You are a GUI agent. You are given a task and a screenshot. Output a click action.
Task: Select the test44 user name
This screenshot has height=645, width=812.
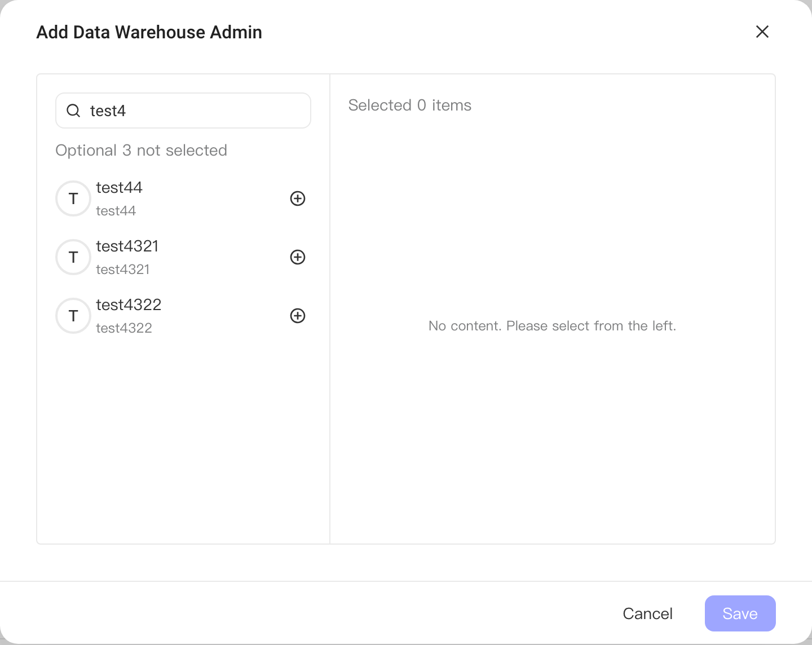pos(119,187)
